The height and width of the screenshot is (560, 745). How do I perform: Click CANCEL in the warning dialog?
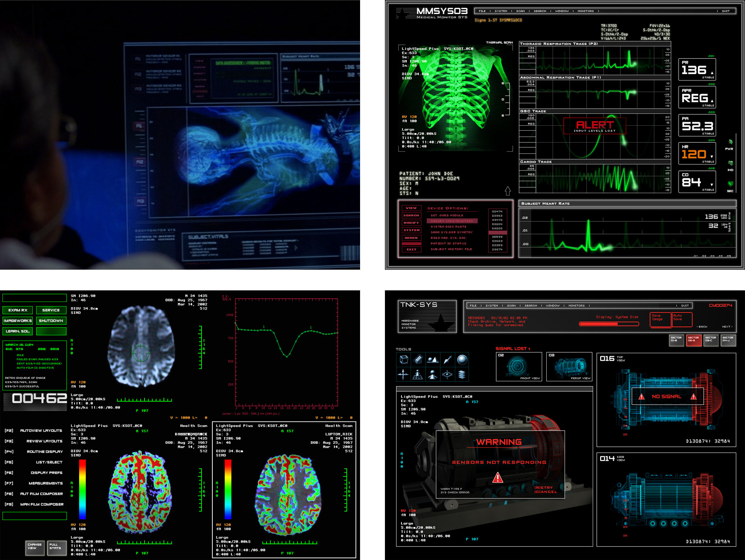(546, 492)
